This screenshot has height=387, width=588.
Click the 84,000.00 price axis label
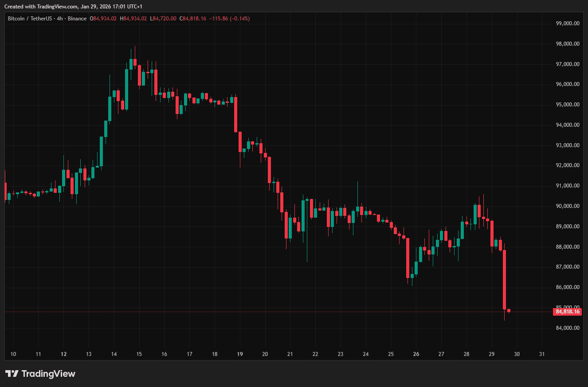click(x=567, y=328)
